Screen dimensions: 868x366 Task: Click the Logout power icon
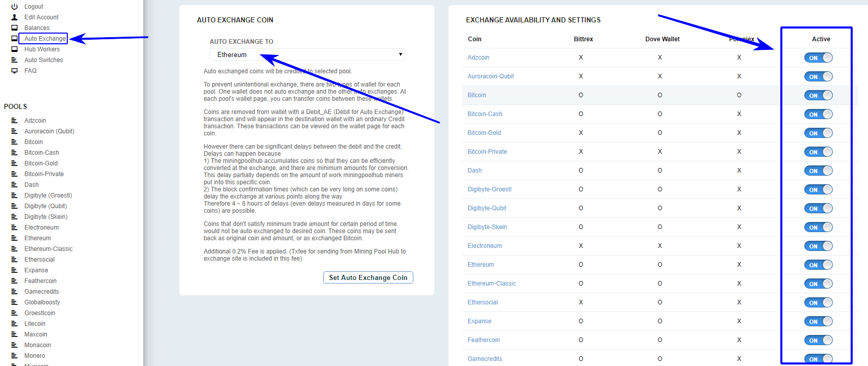pyautogui.click(x=14, y=7)
